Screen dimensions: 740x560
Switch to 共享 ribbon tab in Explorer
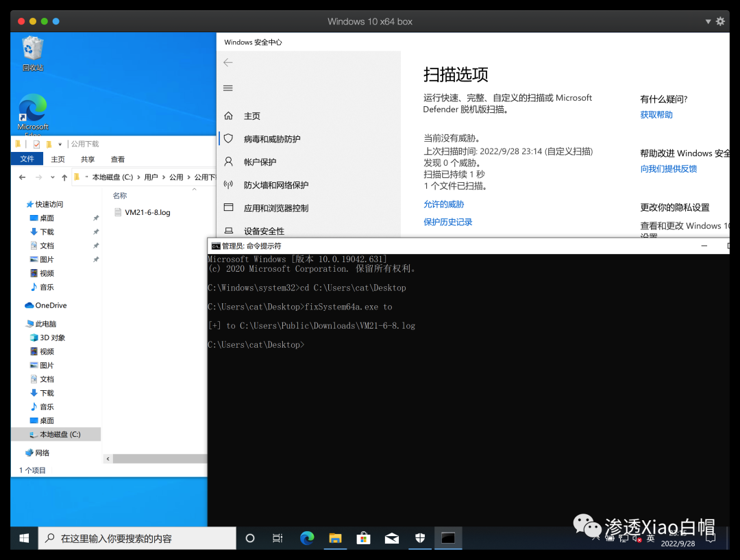87,160
